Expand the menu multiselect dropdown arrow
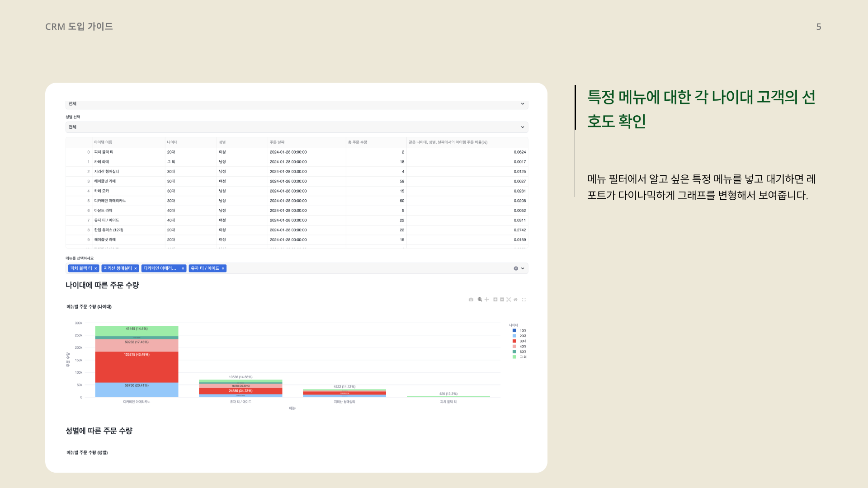The image size is (868, 488). pos(523,268)
